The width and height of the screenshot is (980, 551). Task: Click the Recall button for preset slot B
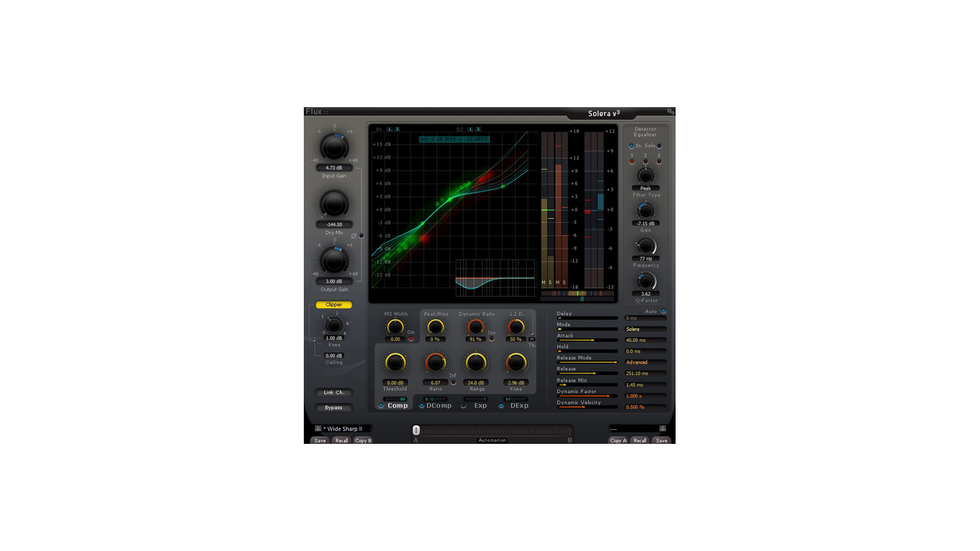640,440
